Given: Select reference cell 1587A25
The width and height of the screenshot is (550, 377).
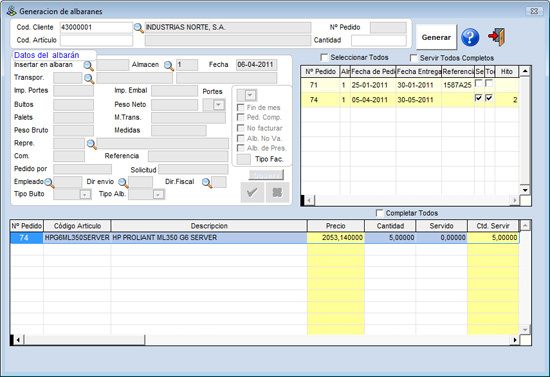Looking at the screenshot, I should pyautogui.click(x=457, y=85).
